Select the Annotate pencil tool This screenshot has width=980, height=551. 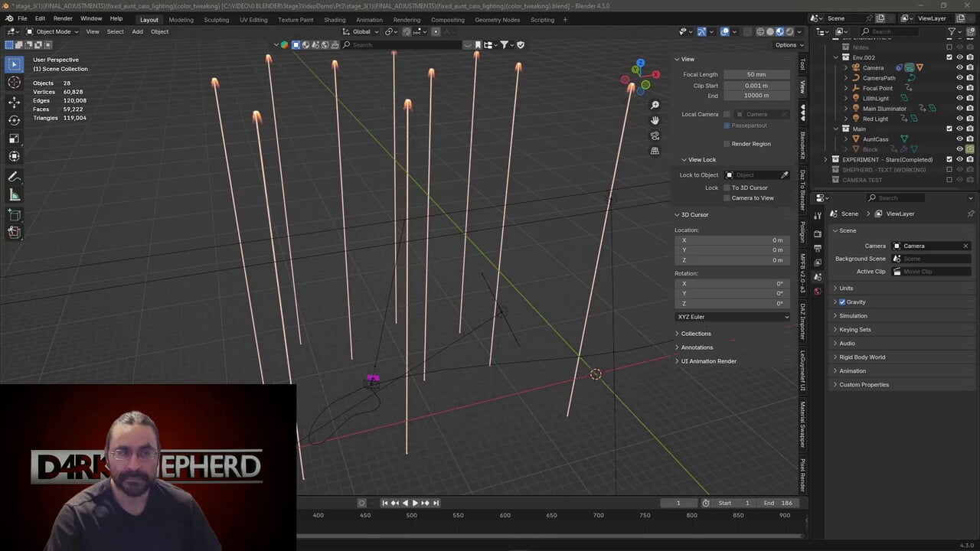point(15,176)
